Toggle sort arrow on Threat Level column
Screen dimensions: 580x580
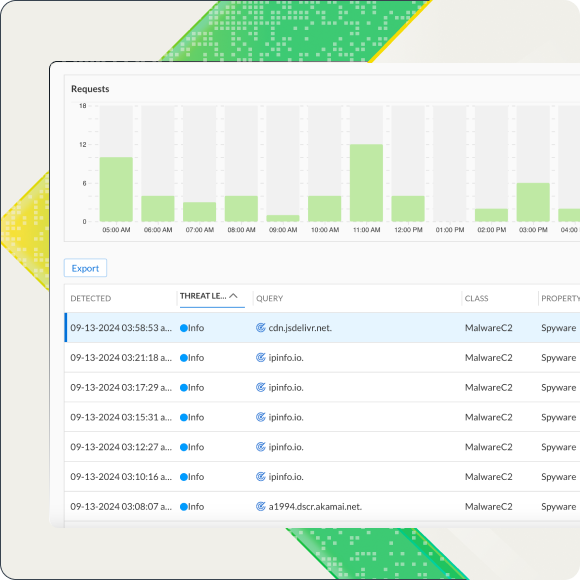233,296
